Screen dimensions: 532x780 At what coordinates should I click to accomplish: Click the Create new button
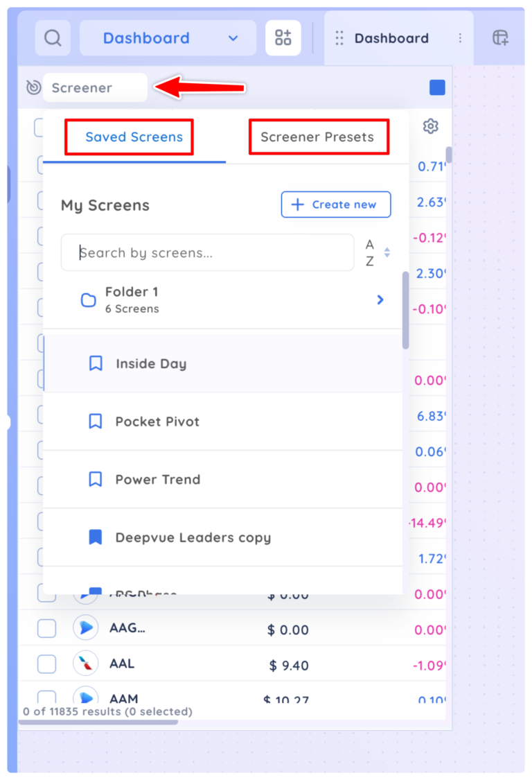point(335,204)
